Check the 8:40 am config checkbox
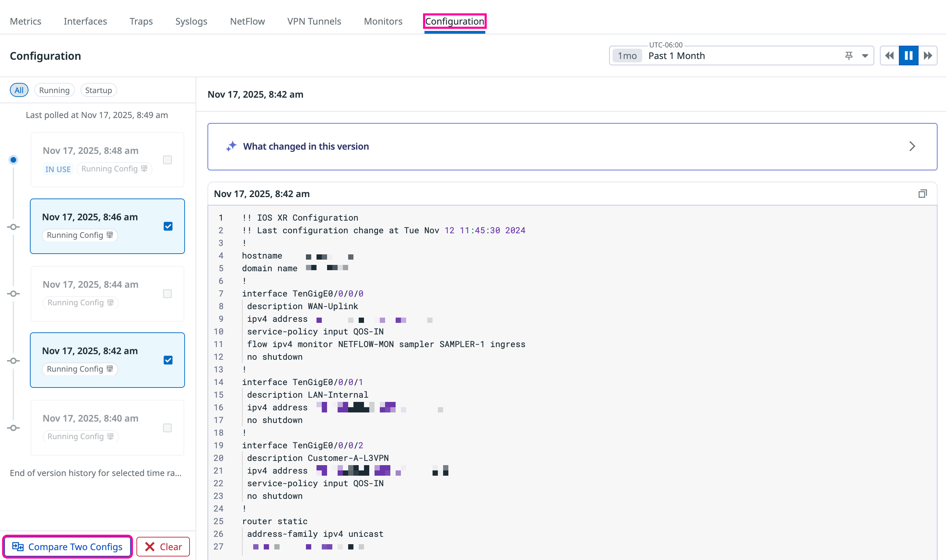 point(167,428)
